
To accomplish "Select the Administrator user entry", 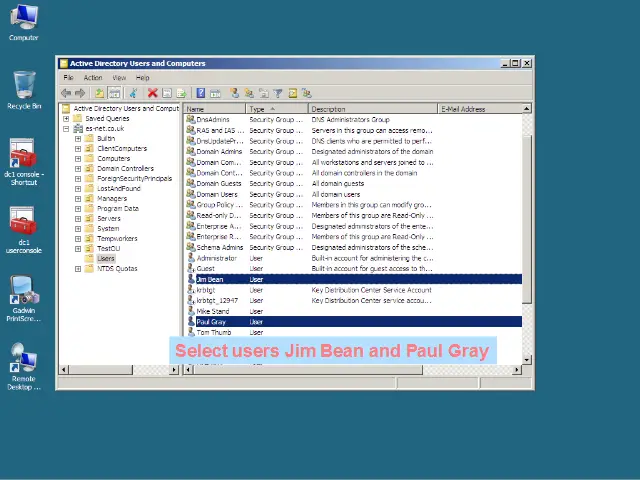I will pyautogui.click(x=216, y=258).
